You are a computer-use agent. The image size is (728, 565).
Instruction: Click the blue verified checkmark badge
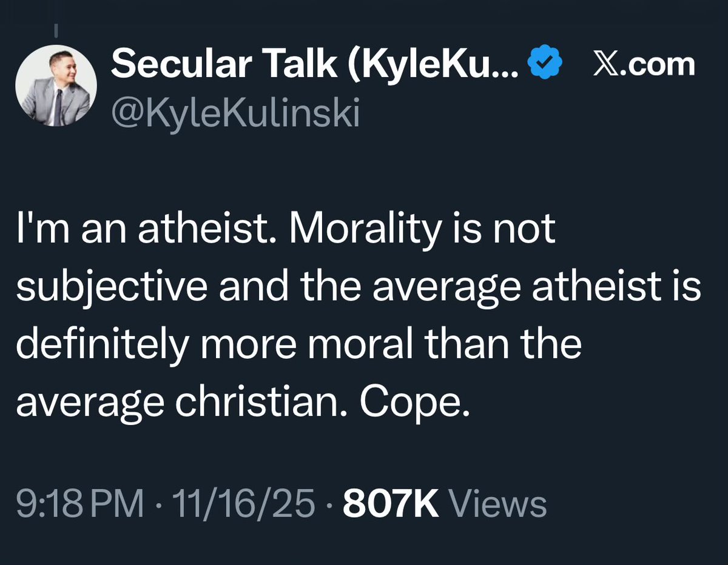click(546, 64)
